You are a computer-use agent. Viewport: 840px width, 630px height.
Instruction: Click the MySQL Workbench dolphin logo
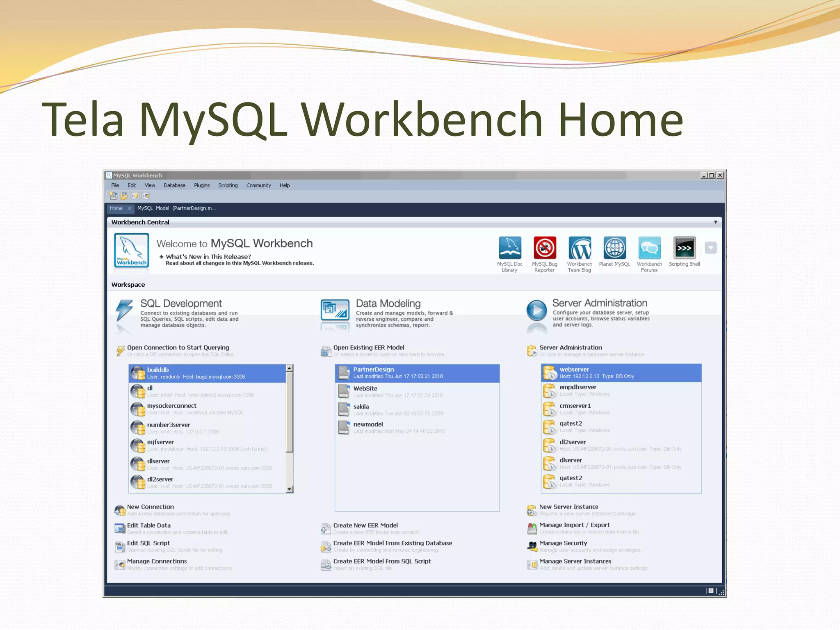click(131, 250)
